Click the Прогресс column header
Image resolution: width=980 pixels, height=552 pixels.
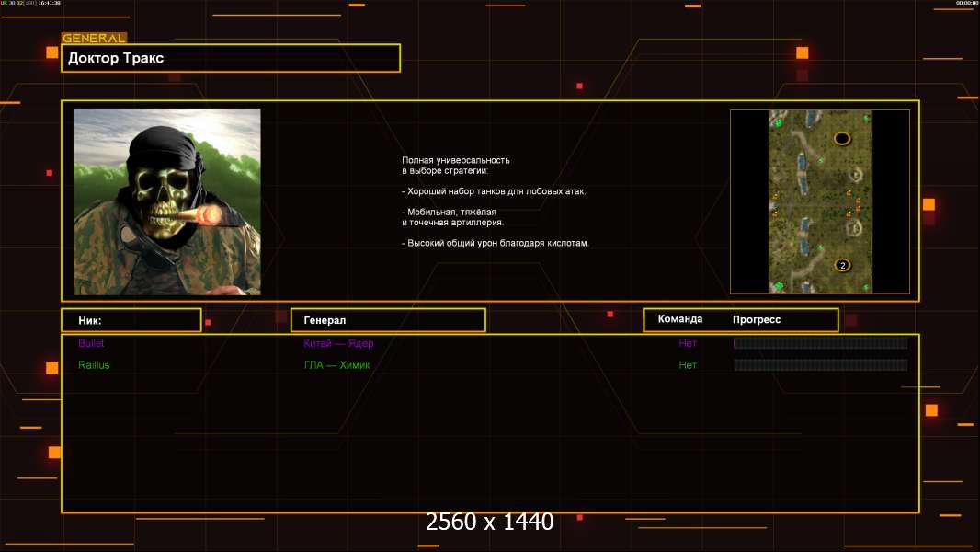pos(757,319)
